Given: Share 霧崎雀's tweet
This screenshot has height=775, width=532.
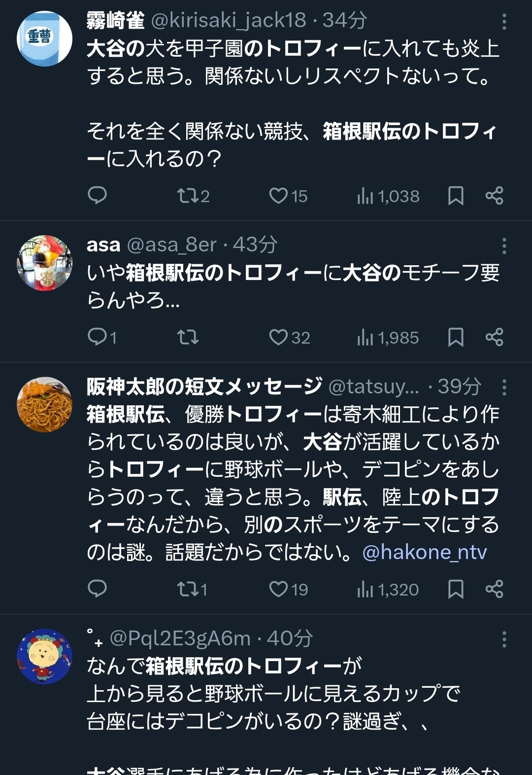Looking at the screenshot, I should [494, 196].
